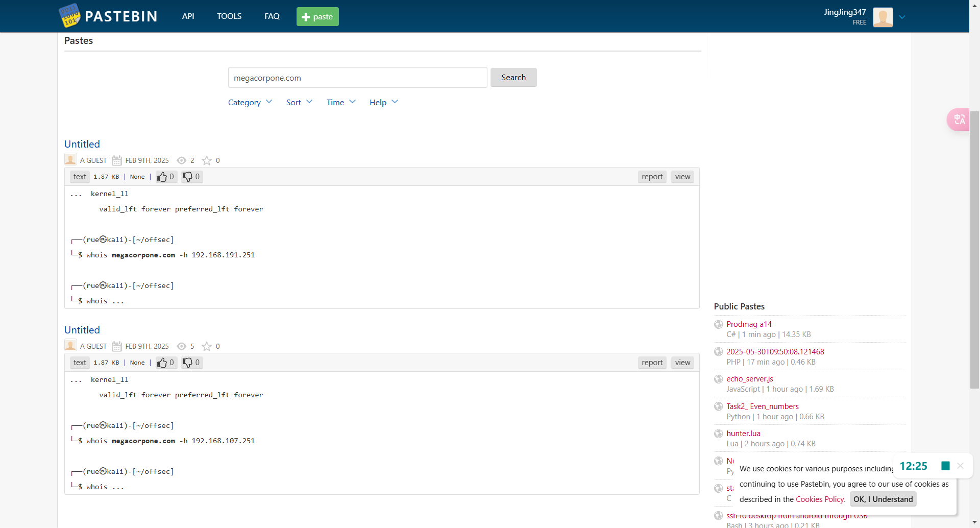Screen dimensions: 980x528
Task: View the second Untitled paste
Action: [x=682, y=363]
